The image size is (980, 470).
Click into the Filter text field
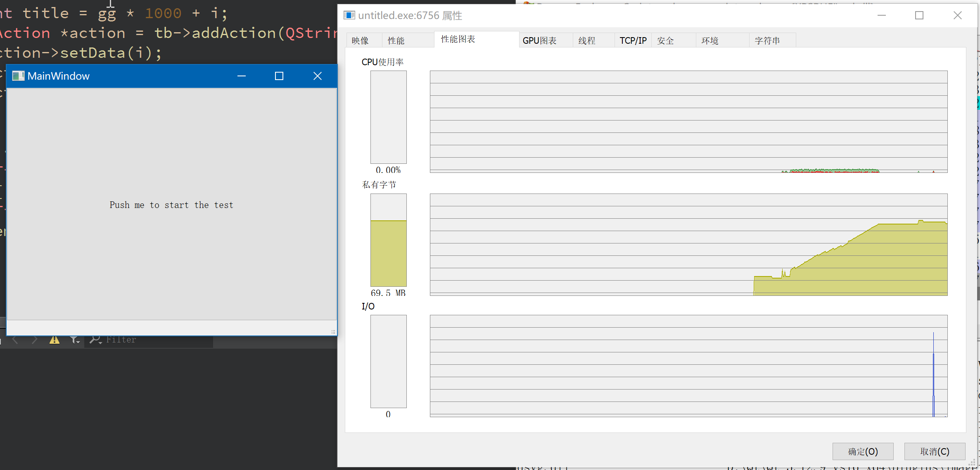[x=157, y=340]
